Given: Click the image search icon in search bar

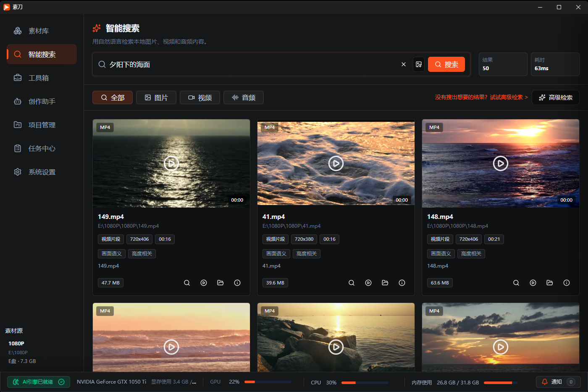Looking at the screenshot, I should pyautogui.click(x=419, y=64).
